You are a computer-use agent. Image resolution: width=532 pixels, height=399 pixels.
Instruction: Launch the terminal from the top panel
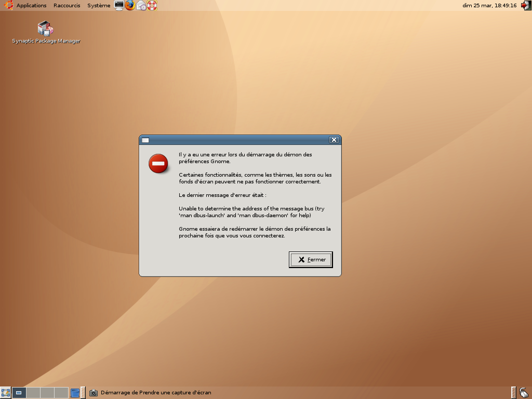(x=119, y=5)
